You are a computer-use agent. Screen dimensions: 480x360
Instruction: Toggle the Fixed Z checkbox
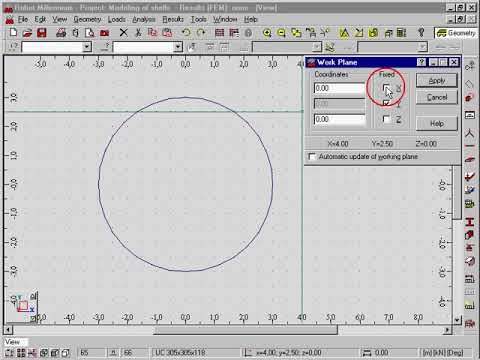386,119
